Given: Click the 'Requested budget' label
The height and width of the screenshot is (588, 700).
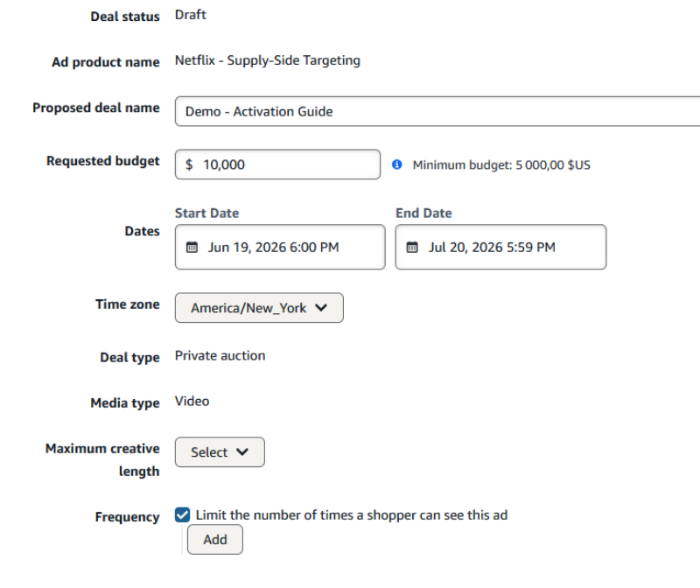Looking at the screenshot, I should point(102,161).
